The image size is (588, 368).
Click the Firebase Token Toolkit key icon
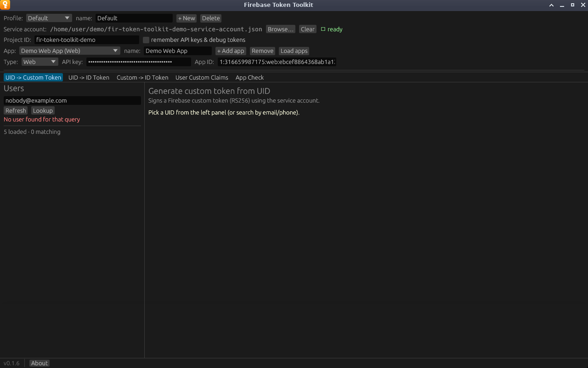point(5,5)
